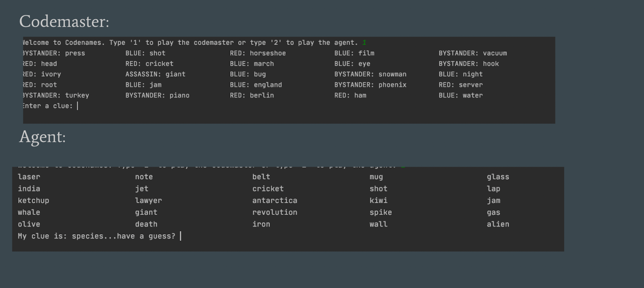Click the Codemaster heading

[64, 22]
